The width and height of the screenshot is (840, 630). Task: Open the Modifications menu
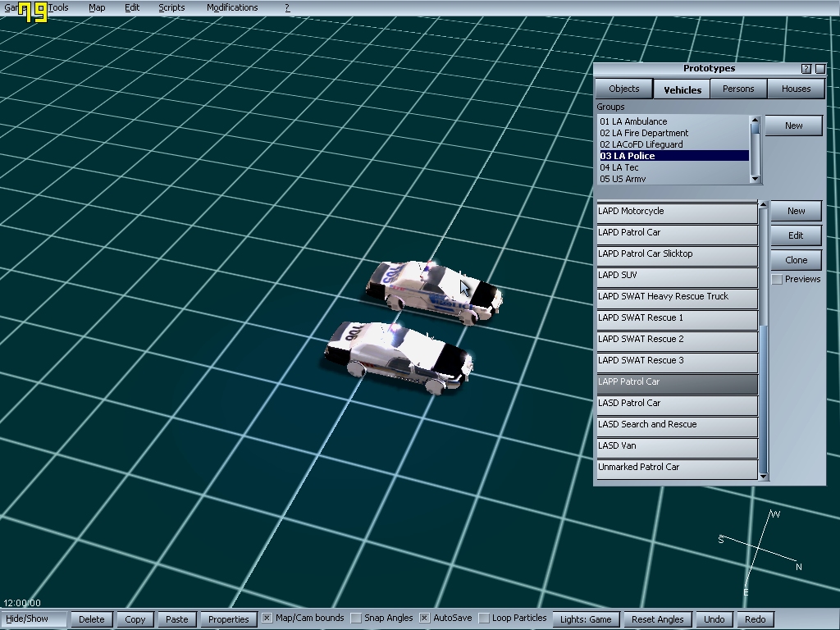point(232,7)
